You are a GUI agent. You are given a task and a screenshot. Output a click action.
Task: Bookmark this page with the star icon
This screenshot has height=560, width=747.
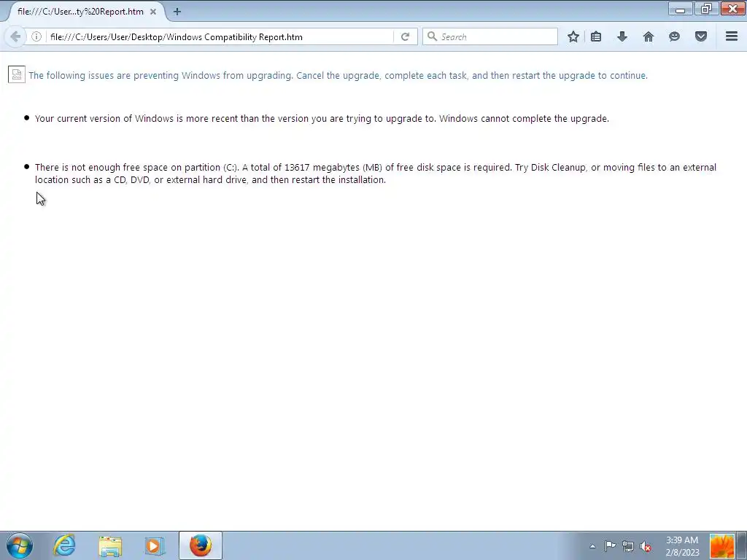tap(573, 36)
